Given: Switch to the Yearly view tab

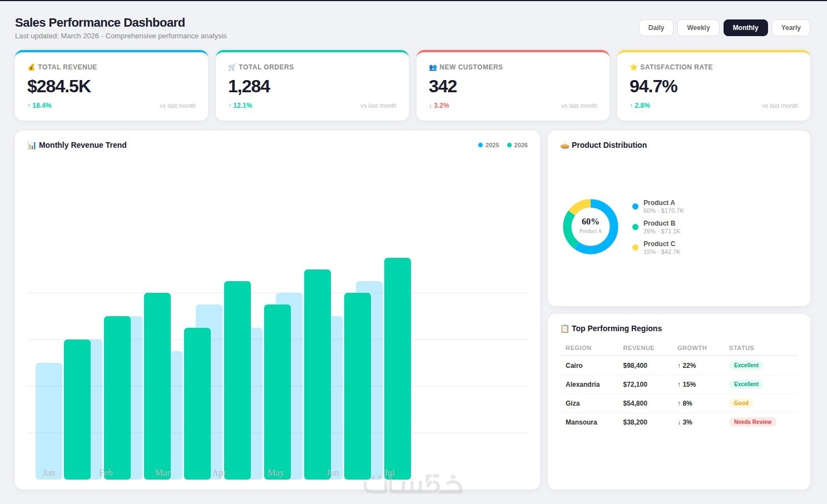Looking at the screenshot, I should pyautogui.click(x=791, y=28).
